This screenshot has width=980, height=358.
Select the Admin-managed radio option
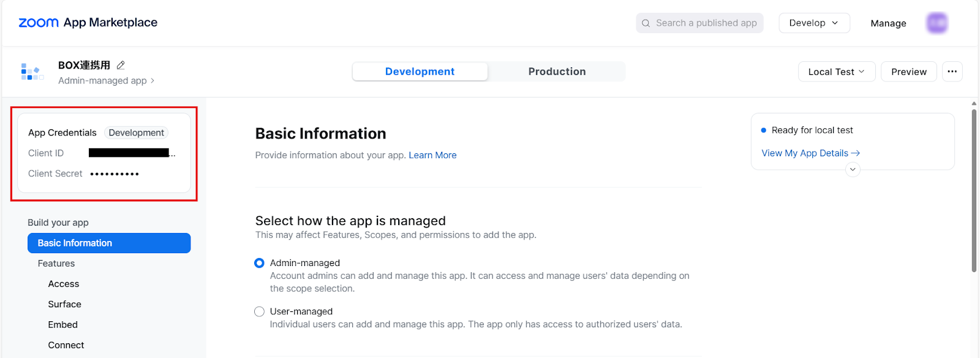(x=260, y=263)
